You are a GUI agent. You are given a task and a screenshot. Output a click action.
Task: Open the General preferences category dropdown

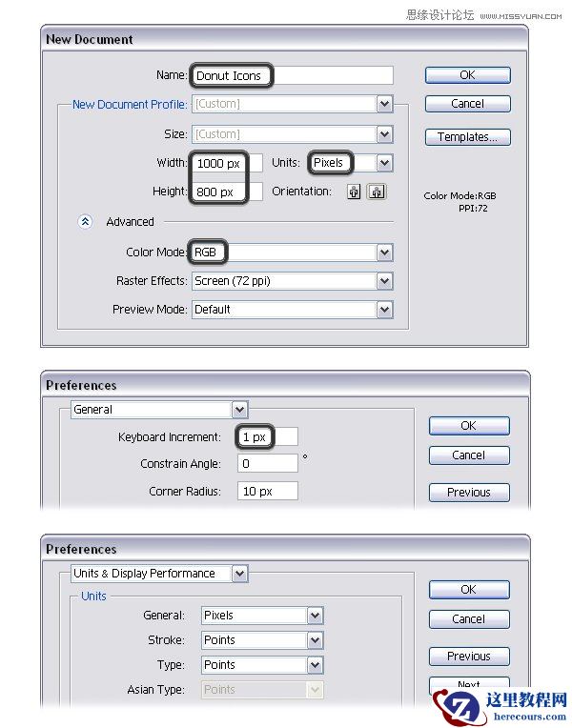pyautogui.click(x=239, y=410)
